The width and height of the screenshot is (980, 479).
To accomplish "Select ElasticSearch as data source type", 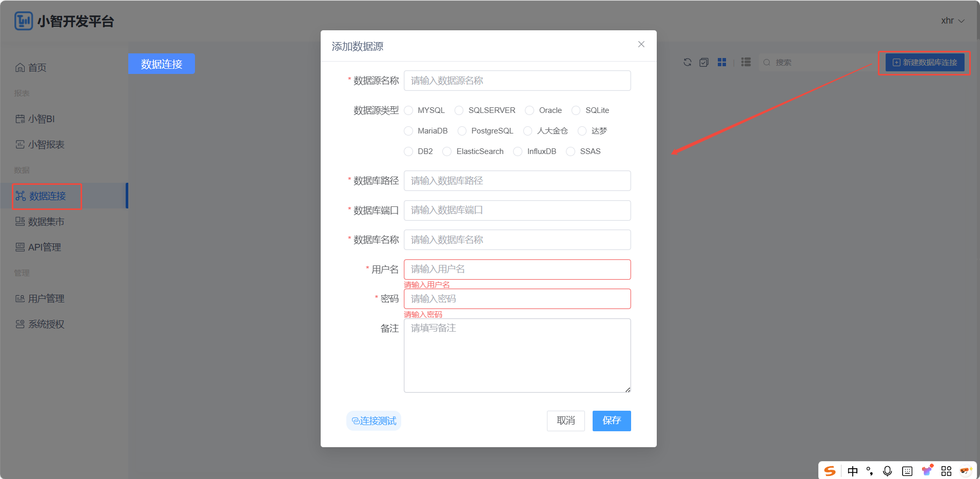I will click(x=447, y=151).
